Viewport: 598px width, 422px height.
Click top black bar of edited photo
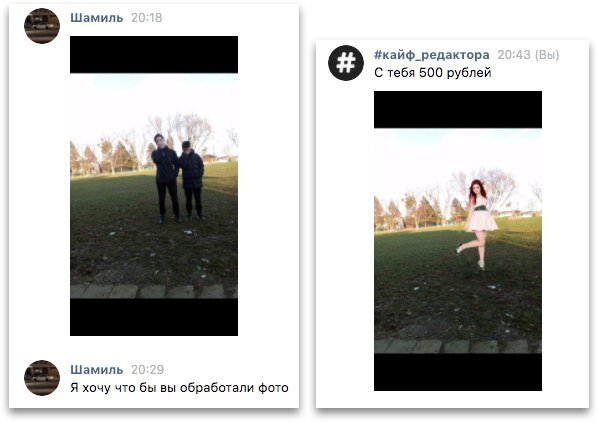(x=458, y=109)
